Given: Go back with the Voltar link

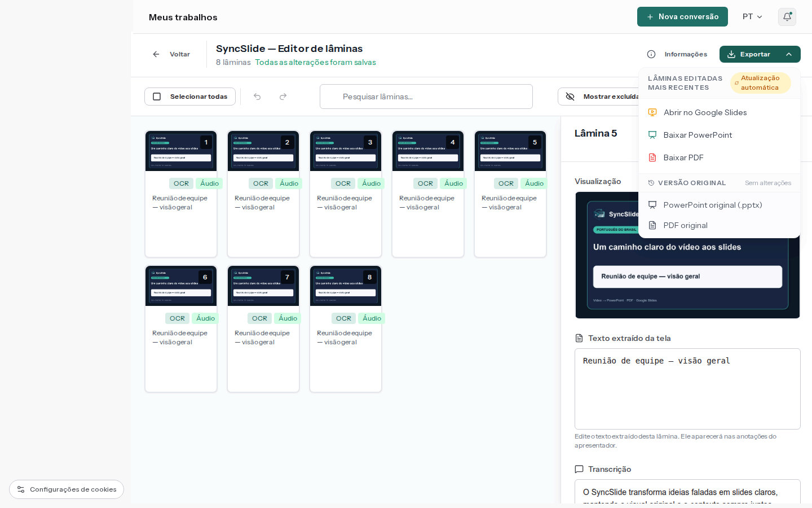Looking at the screenshot, I should [x=171, y=54].
